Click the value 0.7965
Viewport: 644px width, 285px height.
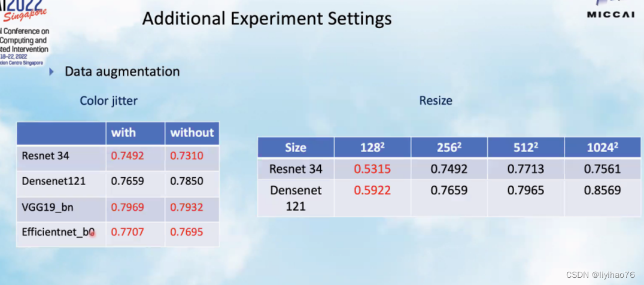(x=526, y=190)
